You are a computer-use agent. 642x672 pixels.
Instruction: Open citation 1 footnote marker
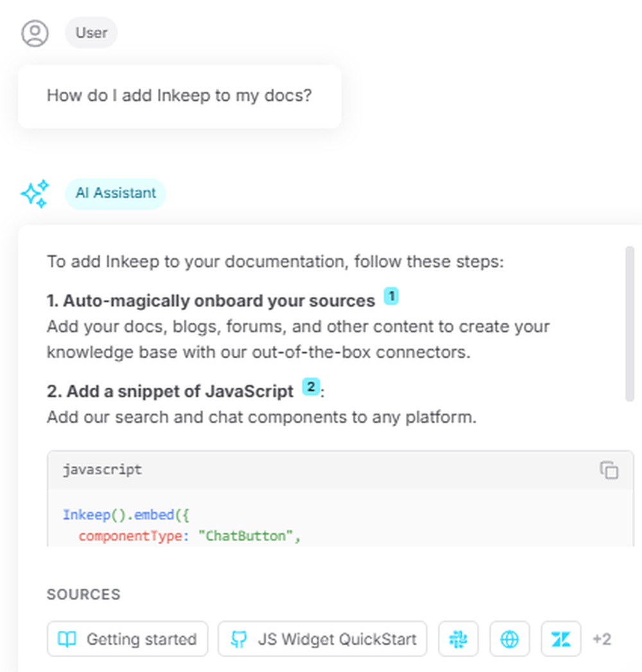click(x=391, y=297)
